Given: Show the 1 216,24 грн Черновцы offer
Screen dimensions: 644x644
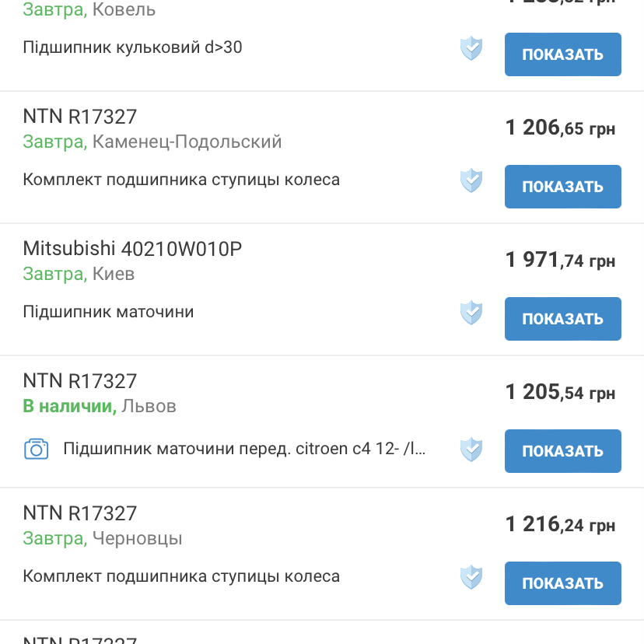Looking at the screenshot, I should point(562,583).
